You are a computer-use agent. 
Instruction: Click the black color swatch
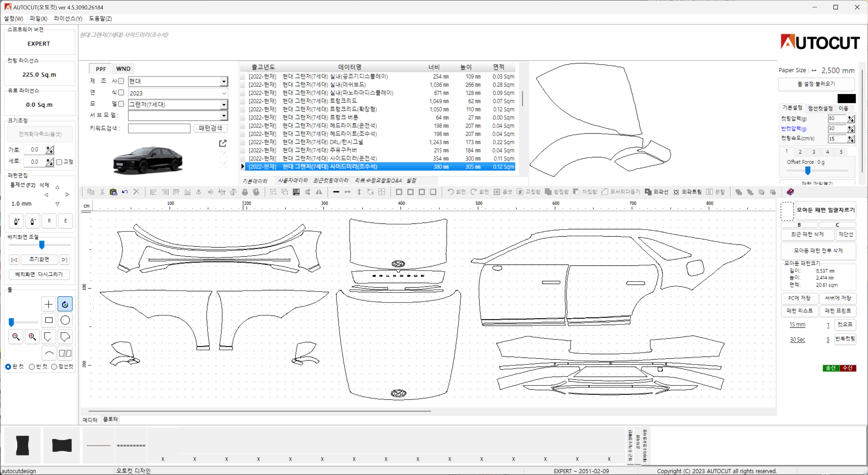click(846, 98)
